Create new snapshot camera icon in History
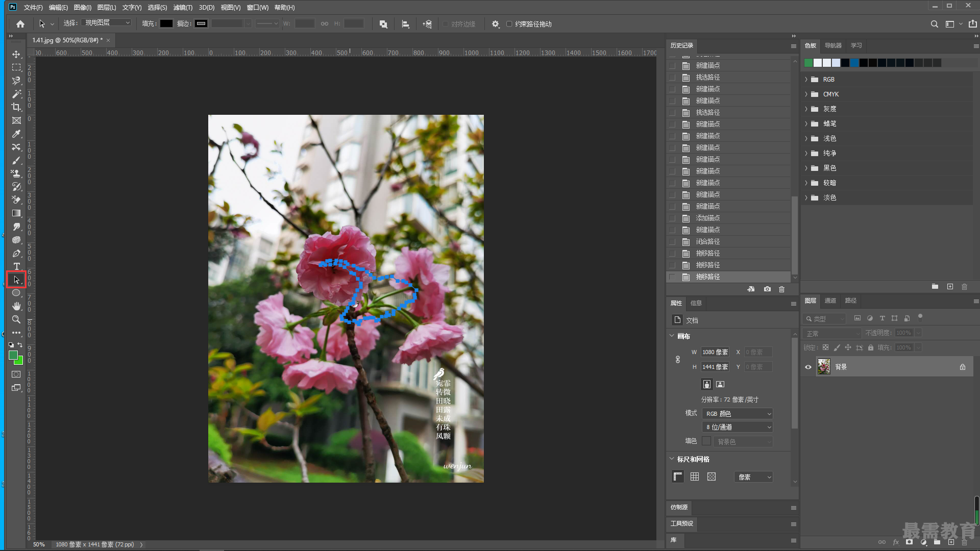 tap(767, 289)
